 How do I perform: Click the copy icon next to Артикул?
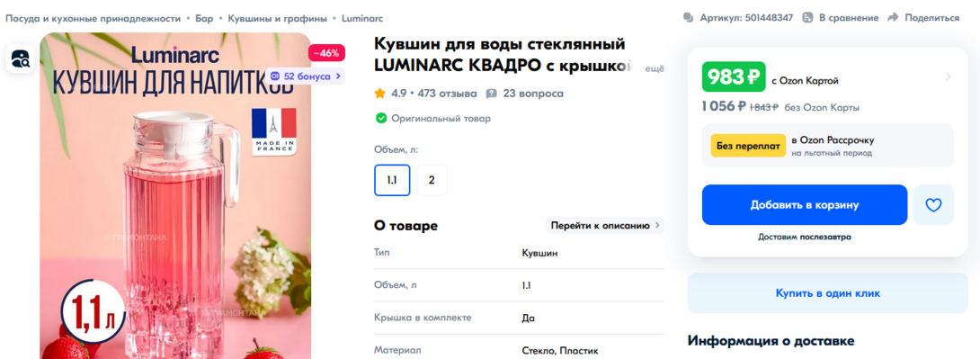(x=689, y=18)
